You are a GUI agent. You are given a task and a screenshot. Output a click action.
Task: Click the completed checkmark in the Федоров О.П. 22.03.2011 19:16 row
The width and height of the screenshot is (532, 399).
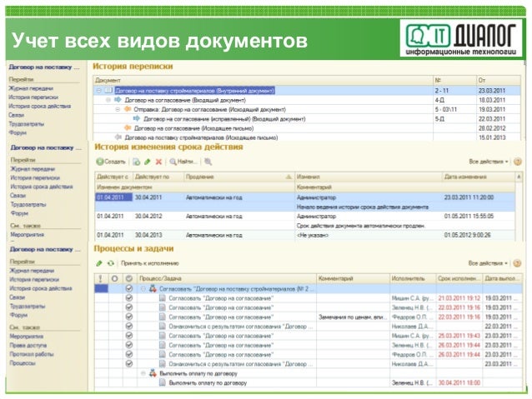(x=129, y=317)
